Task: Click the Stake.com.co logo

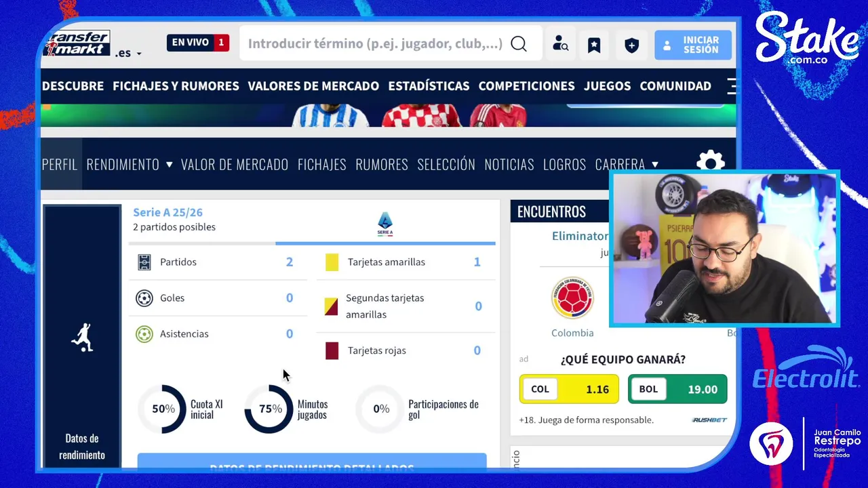Action: point(807,39)
